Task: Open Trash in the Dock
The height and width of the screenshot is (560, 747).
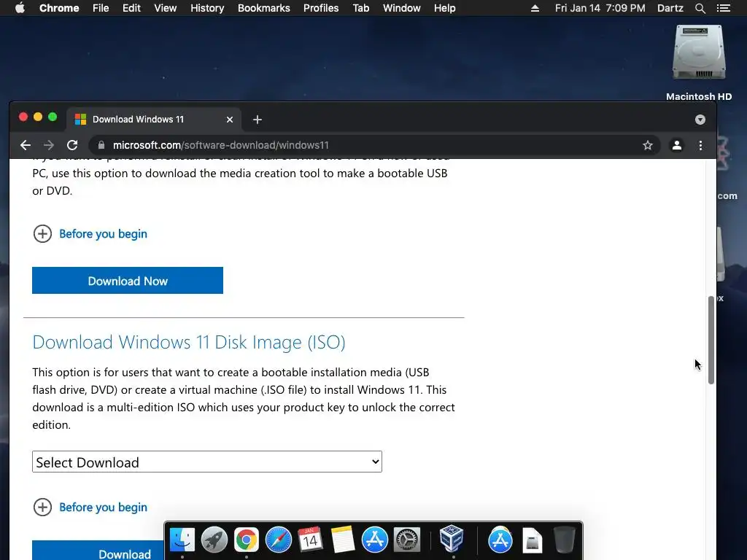Action: (x=565, y=540)
